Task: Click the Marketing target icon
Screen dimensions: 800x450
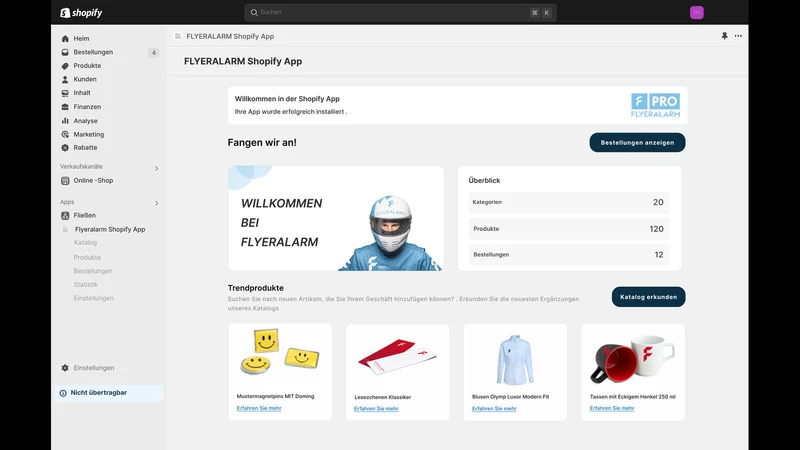Action: (x=65, y=134)
